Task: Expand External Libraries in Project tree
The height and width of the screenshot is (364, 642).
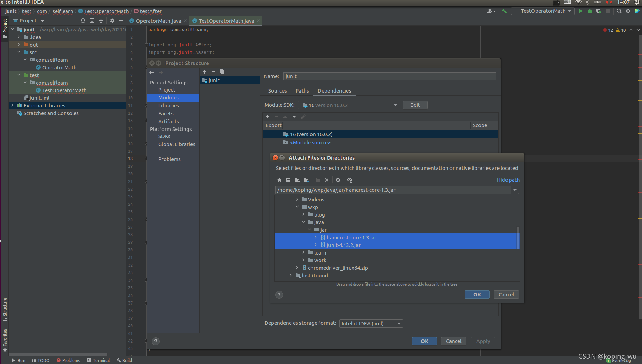Action: coord(12,105)
